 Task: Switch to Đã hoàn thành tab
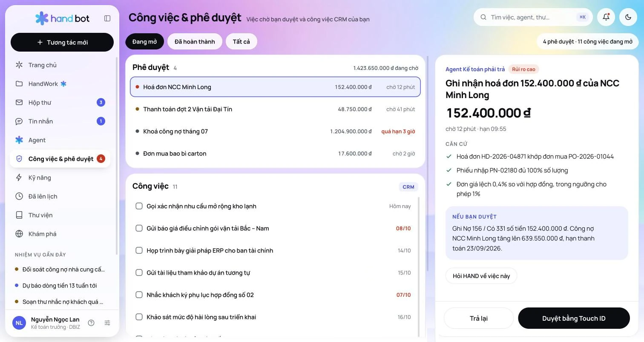195,41
